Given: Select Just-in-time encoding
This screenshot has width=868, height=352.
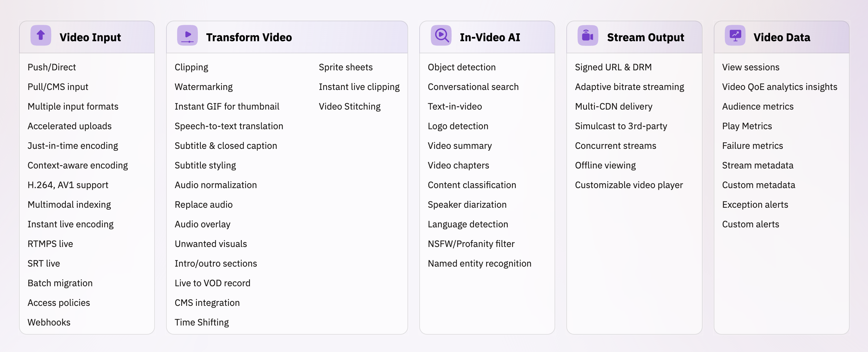Looking at the screenshot, I should [73, 146].
